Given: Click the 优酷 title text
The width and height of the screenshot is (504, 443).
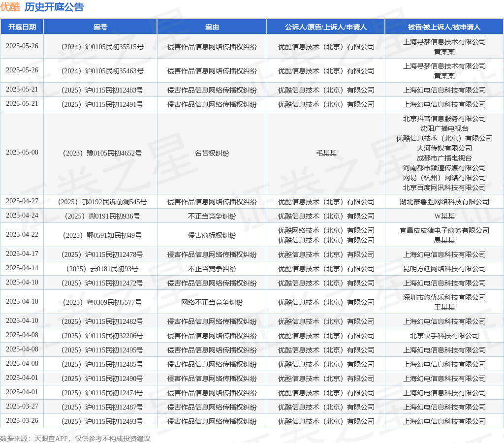Looking at the screenshot, I should point(10,7).
